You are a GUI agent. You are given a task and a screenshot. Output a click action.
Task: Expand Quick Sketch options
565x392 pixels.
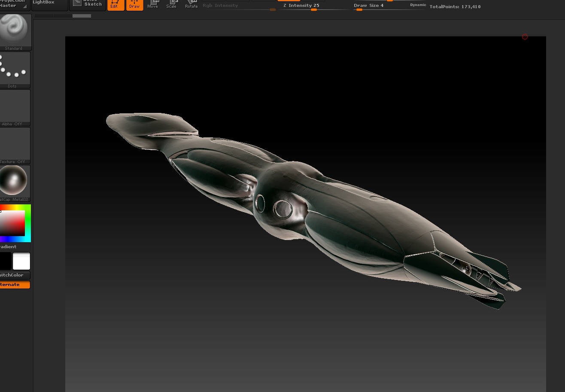point(87,3)
